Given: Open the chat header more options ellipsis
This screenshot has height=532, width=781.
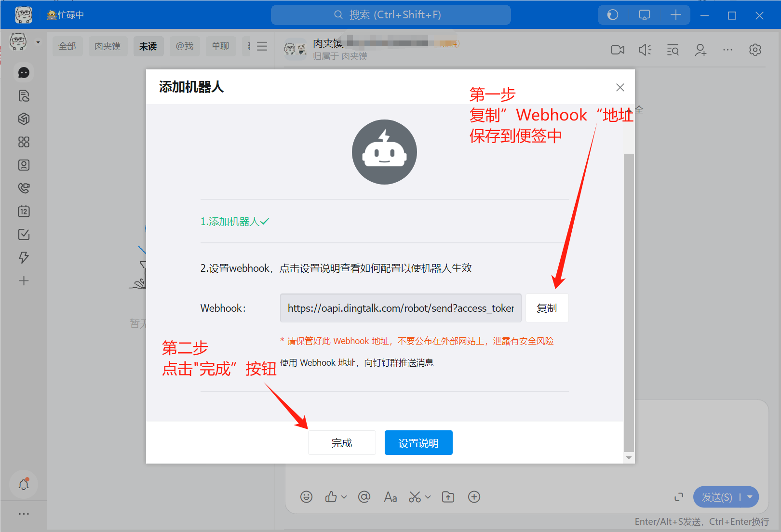Looking at the screenshot, I should (727, 50).
